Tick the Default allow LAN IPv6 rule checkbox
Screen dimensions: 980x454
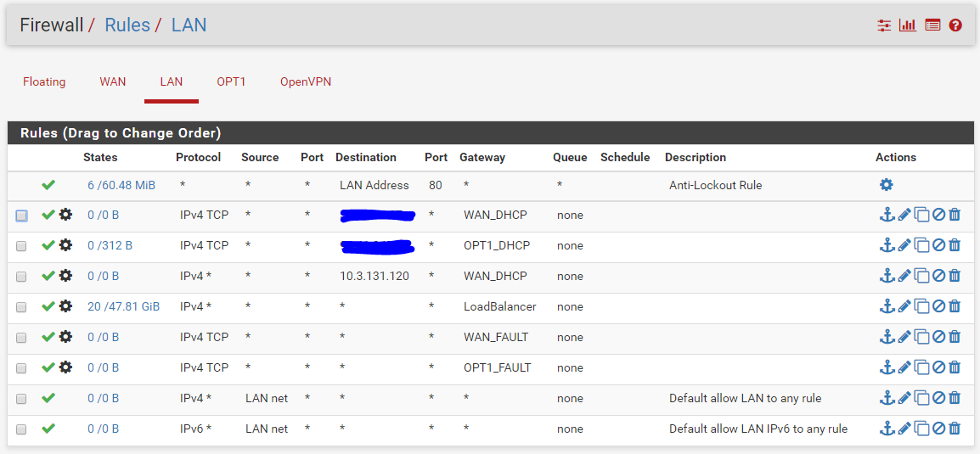point(21,429)
